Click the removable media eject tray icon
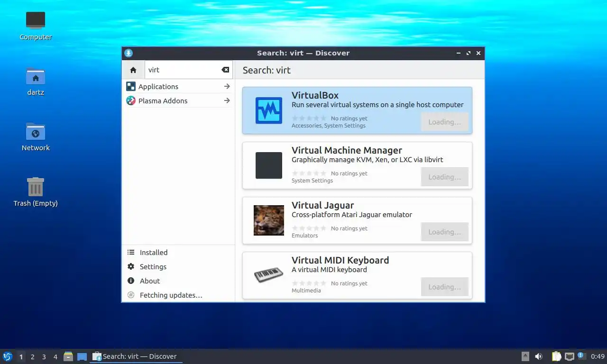The image size is (607, 364). [525, 356]
